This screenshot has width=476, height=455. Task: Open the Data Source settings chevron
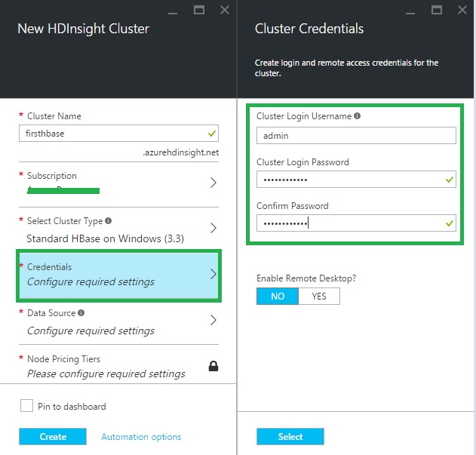click(213, 320)
